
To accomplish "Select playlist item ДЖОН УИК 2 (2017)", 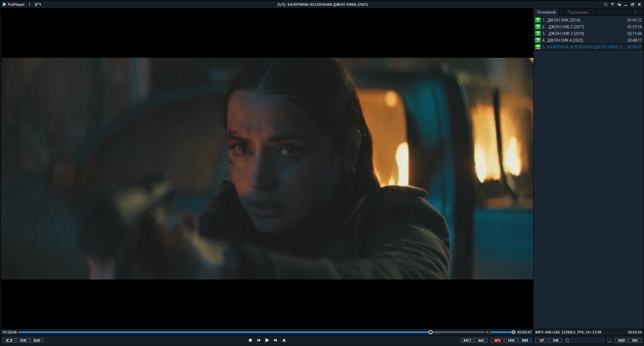I will (x=588, y=27).
